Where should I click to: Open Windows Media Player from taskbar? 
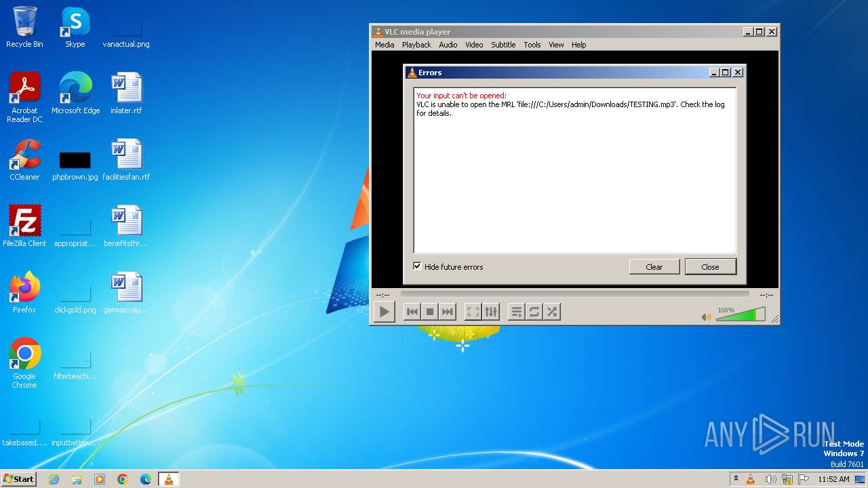(x=100, y=479)
